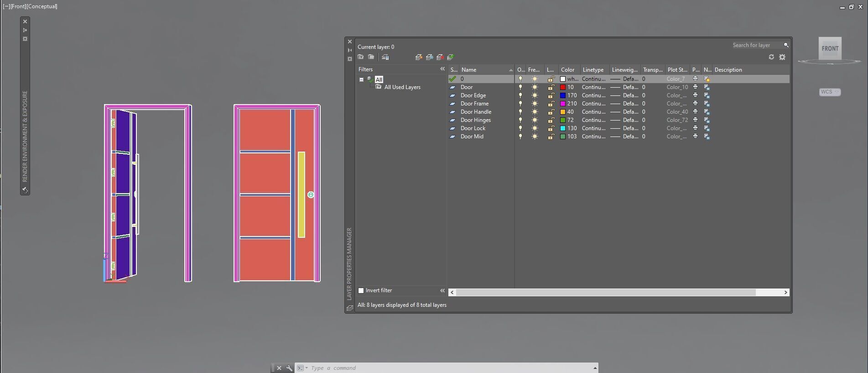Click the ViewCube FRONT face

point(830,48)
